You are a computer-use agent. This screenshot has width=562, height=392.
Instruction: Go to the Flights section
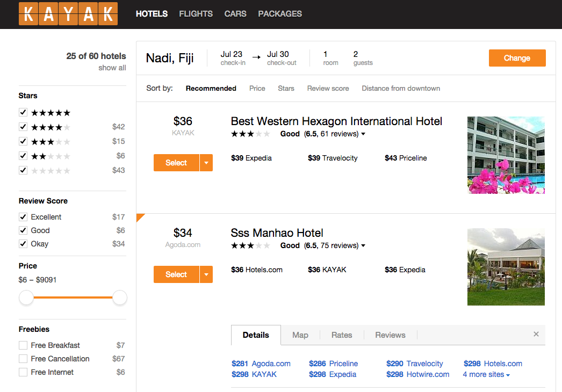coord(196,13)
